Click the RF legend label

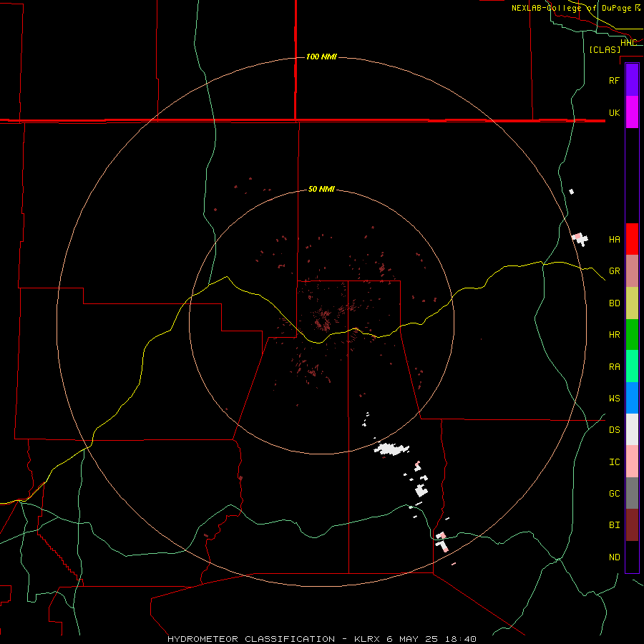coord(614,80)
